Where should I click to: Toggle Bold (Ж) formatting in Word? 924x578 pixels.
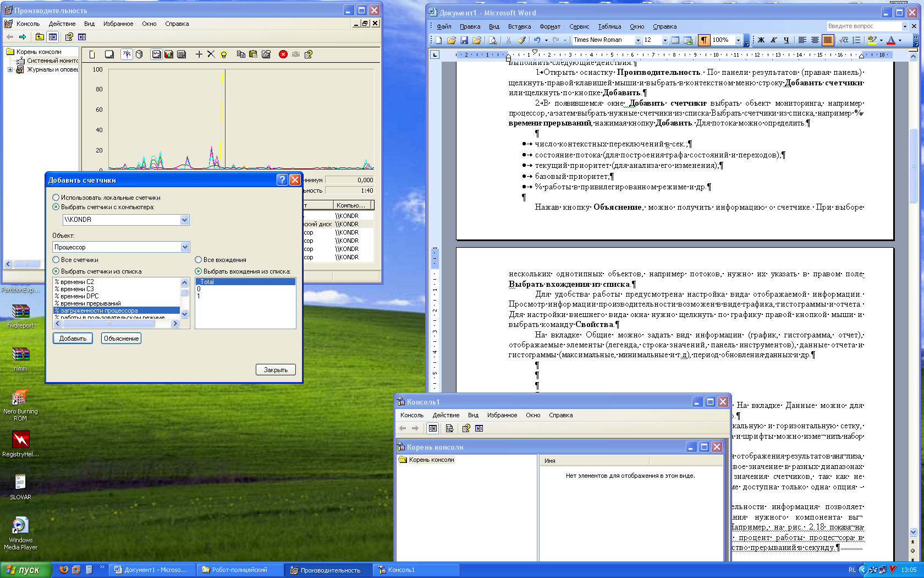761,40
